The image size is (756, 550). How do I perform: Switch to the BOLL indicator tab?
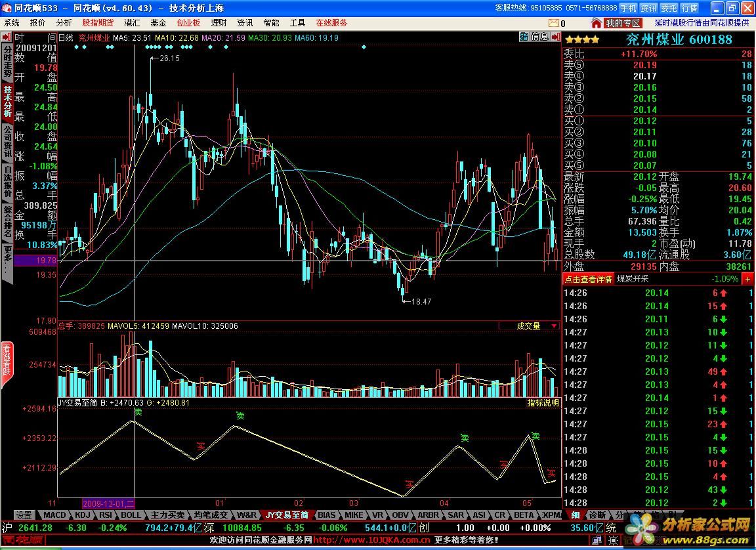(131, 515)
